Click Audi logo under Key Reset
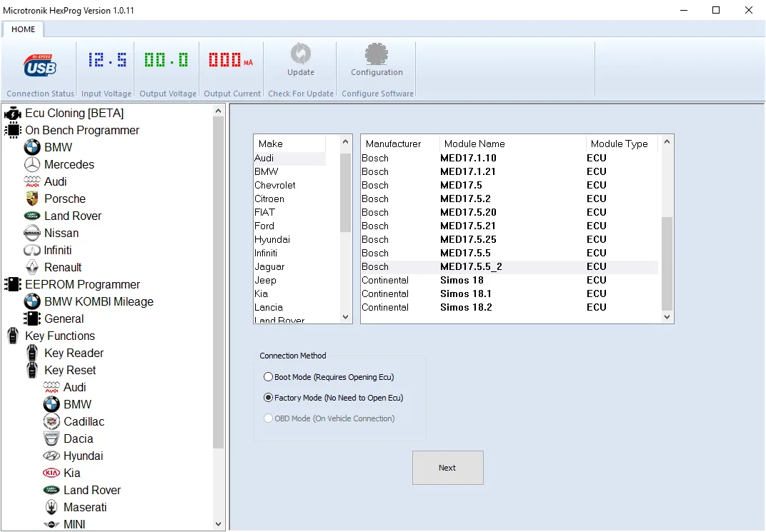 coord(51,387)
